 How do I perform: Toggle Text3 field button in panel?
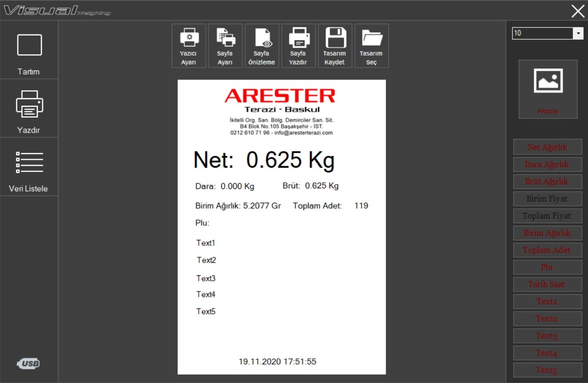coord(547,336)
